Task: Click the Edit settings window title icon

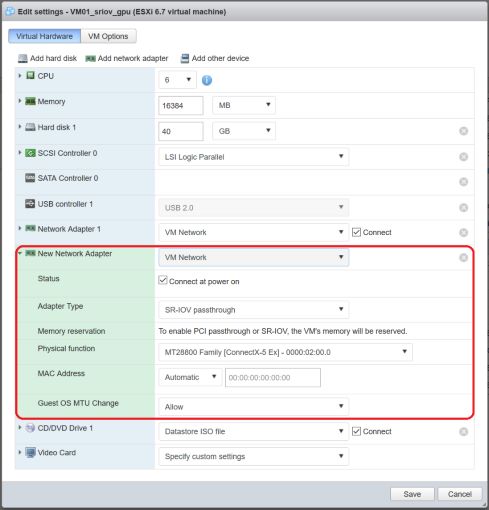Action: (10, 11)
